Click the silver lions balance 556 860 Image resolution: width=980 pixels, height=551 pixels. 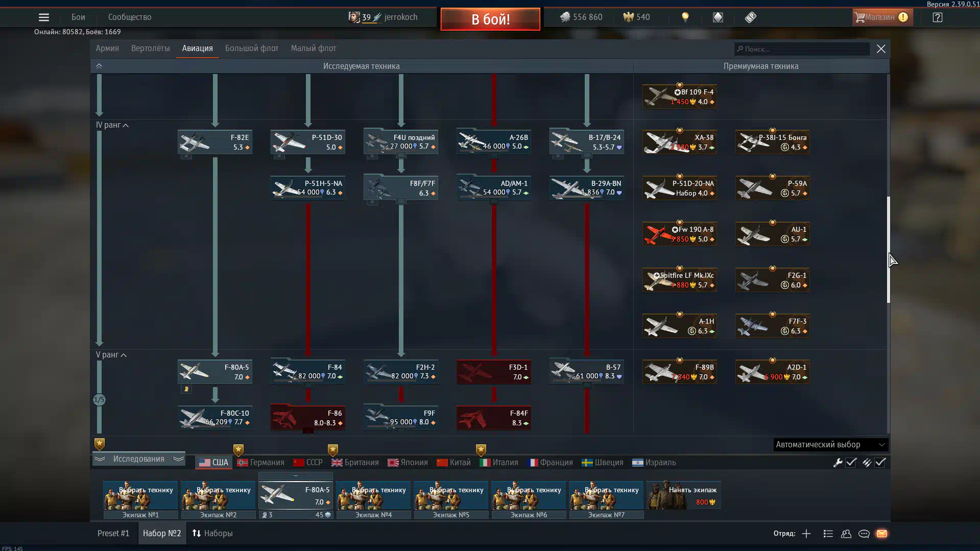[x=581, y=17]
